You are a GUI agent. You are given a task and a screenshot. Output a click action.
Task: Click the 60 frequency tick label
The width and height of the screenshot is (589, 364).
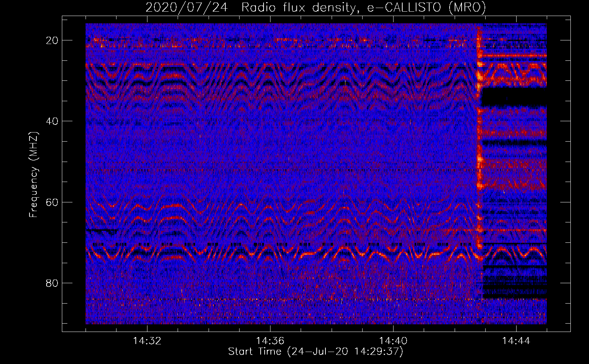pos(52,202)
